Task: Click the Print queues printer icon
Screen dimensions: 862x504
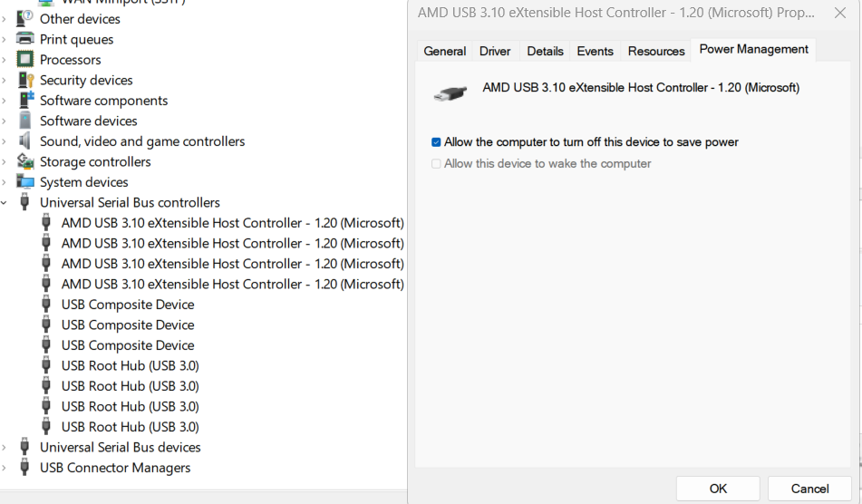Action: (x=25, y=39)
